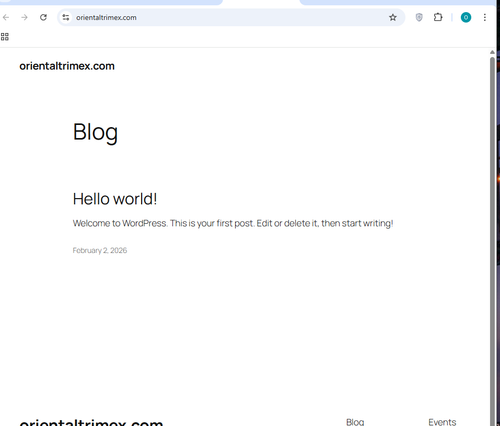The image size is (500, 426).
Task: Open the shield extension icon
Action: coord(419,17)
